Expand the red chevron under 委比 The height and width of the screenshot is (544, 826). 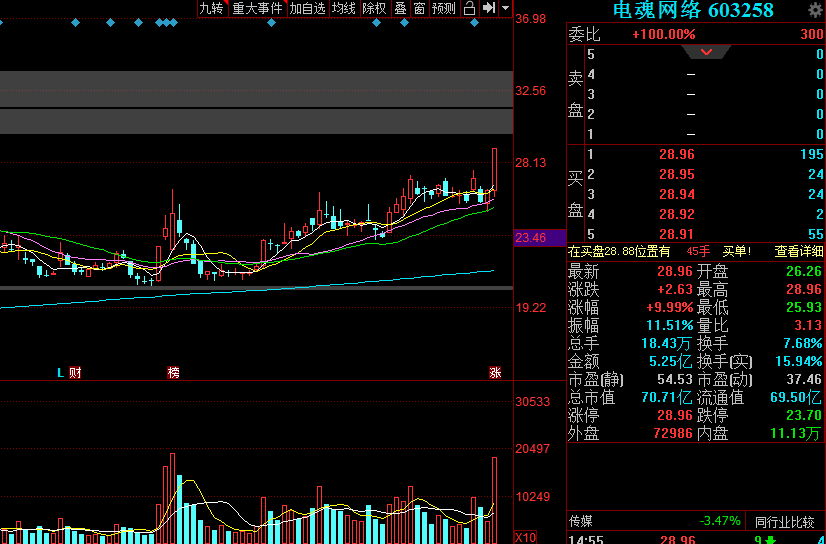coord(706,52)
